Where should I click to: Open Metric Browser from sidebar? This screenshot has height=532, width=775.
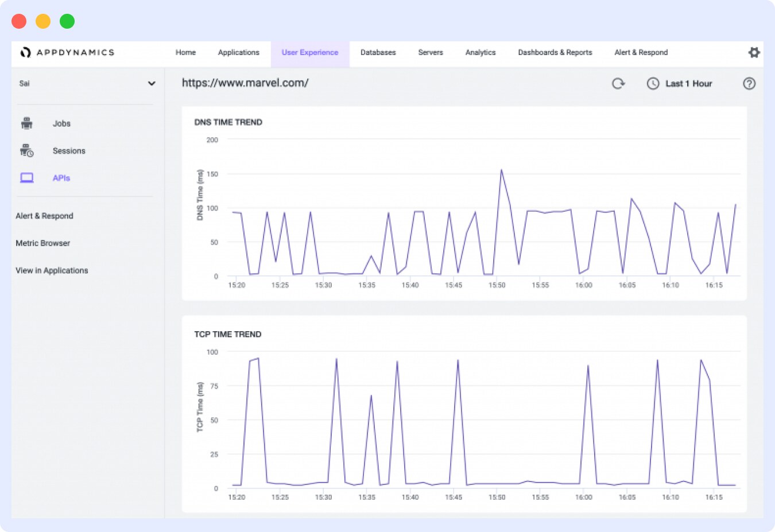pos(42,243)
